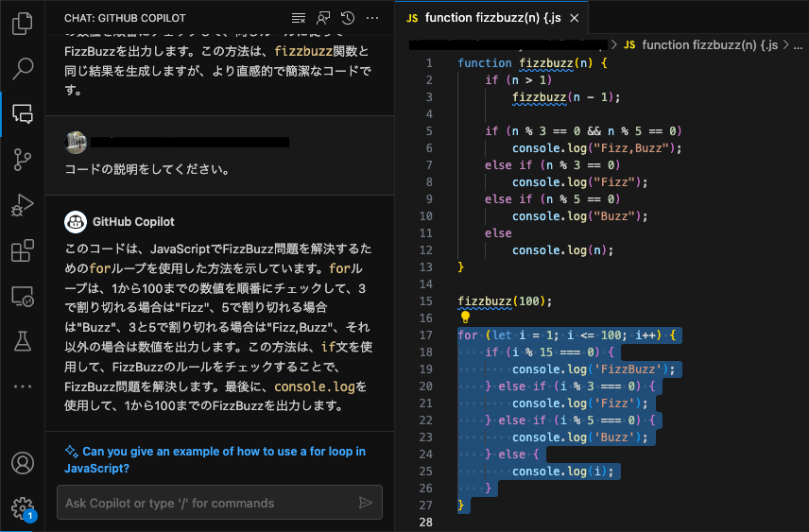Select the function fizzbuzz(n) {.js editor tab

pos(491,18)
